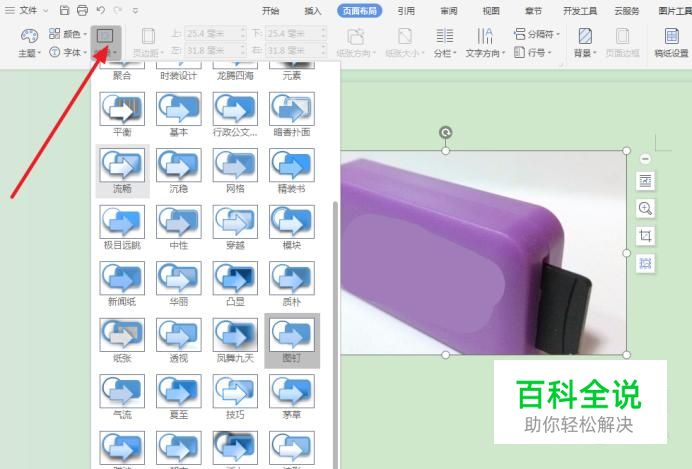Image resolution: width=692 pixels, height=469 pixels.
Task: Click the Print icon in the quick toolbar
Action: [82, 10]
